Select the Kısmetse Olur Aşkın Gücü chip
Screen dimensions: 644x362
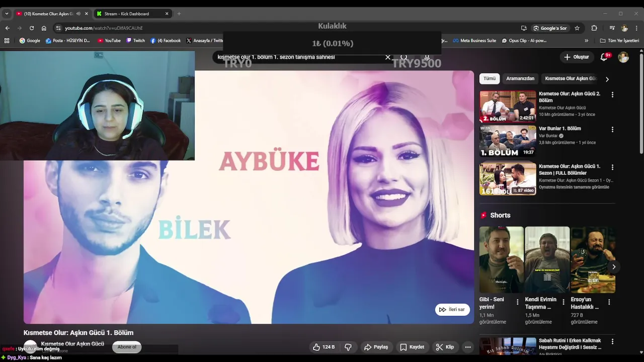571,78
